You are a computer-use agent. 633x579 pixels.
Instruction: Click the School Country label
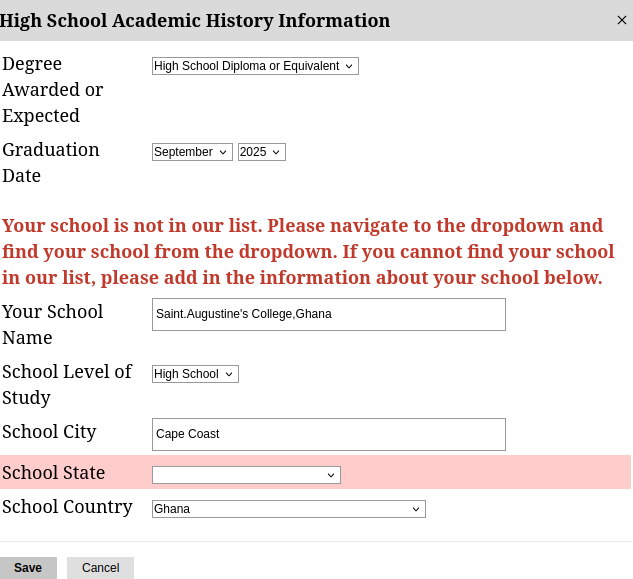[67, 507]
